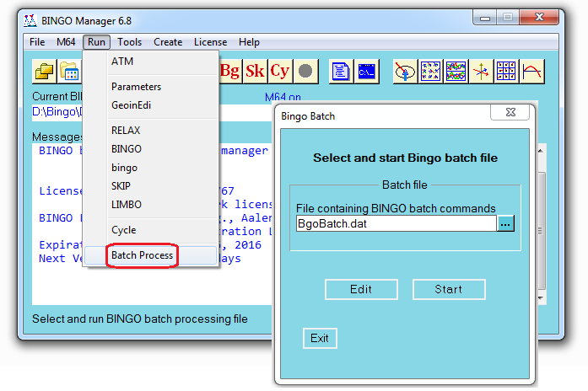
Task: Open the Create menu
Action: pos(168,42)
